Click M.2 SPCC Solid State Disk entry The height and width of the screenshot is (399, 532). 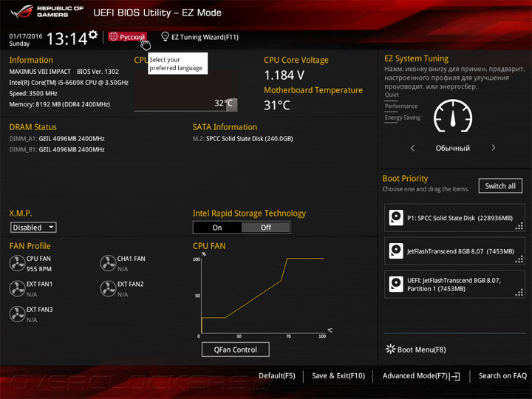pos(243,138)
